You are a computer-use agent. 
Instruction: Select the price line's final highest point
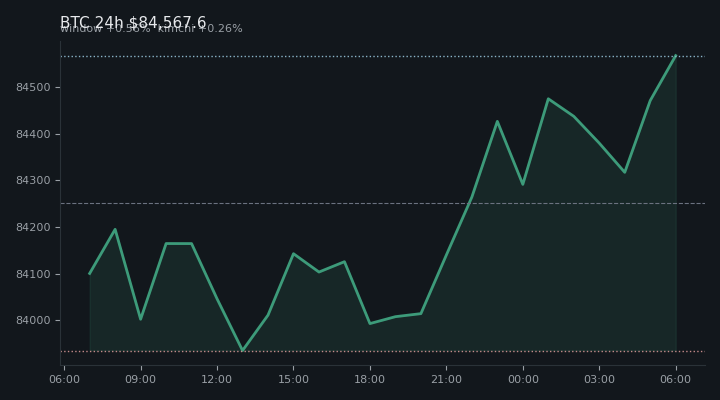675,56
